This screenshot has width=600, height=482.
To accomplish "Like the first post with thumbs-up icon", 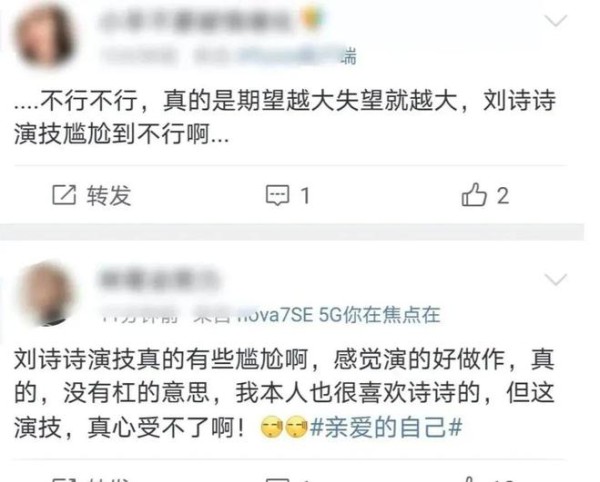I will (474, 194).
